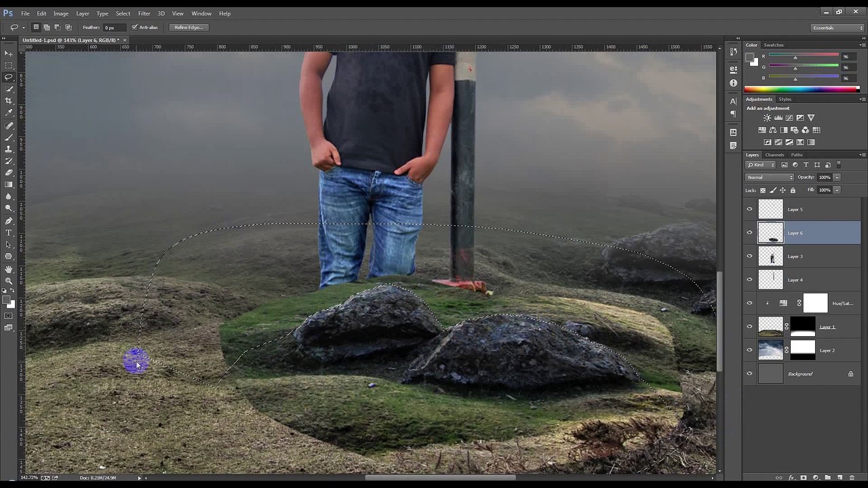The image size is (868, 488).
Task: Pick a color from the spectrum ramp
Action: pos(802,89)
